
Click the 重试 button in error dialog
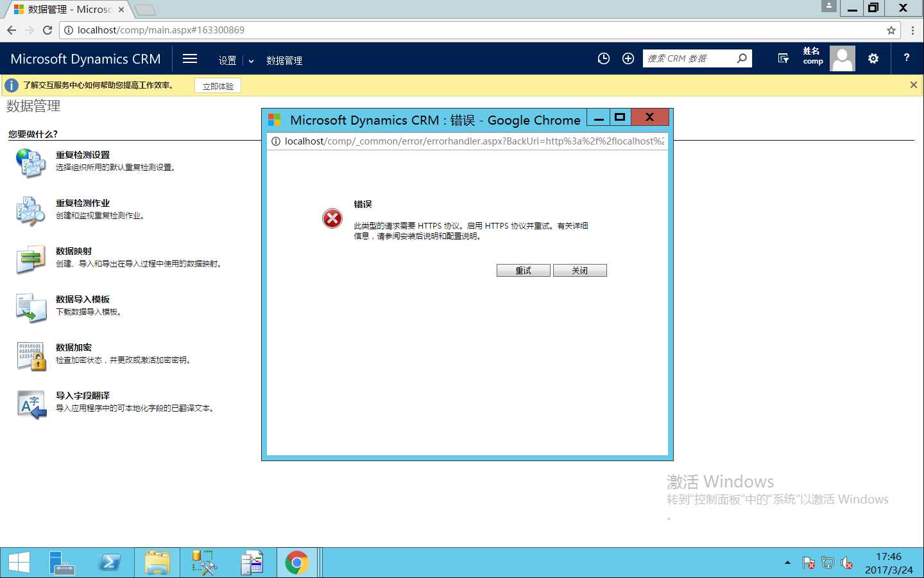coord(524,270)
